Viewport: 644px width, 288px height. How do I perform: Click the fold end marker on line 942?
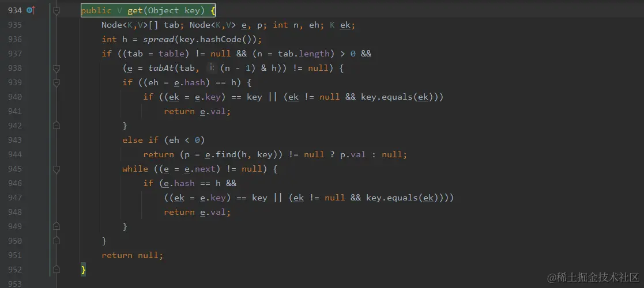pyautogui.click(x=57, y=126)
